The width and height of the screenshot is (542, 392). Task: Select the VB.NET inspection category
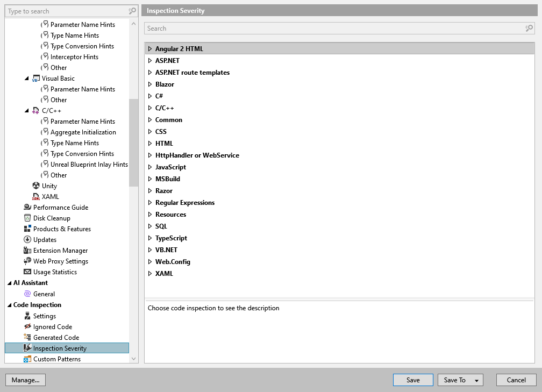tap(166, 250)
